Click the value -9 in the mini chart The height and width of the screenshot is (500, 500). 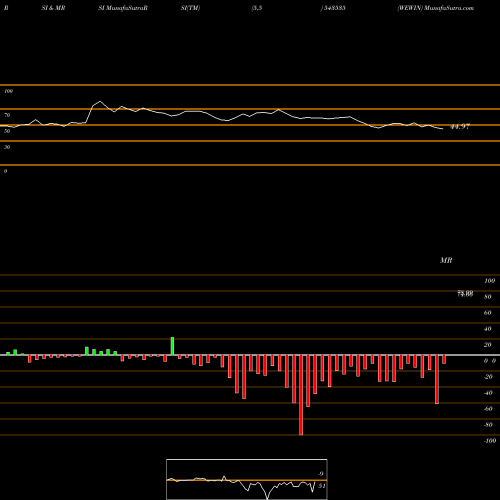[321, 474]
